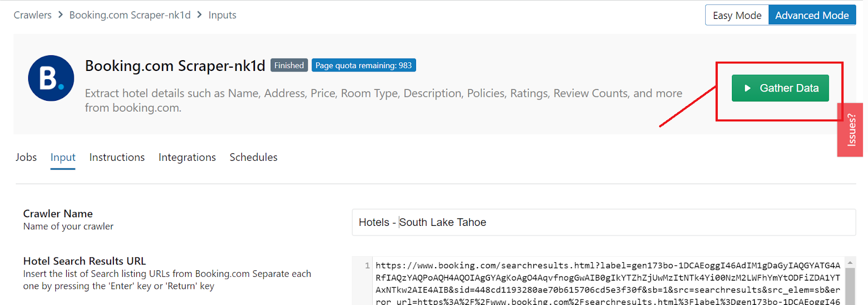This screenshot has width=868, height=305.
Task: Click the Booking.com Scraper-nk1d title
Action: tap(175, 66)
